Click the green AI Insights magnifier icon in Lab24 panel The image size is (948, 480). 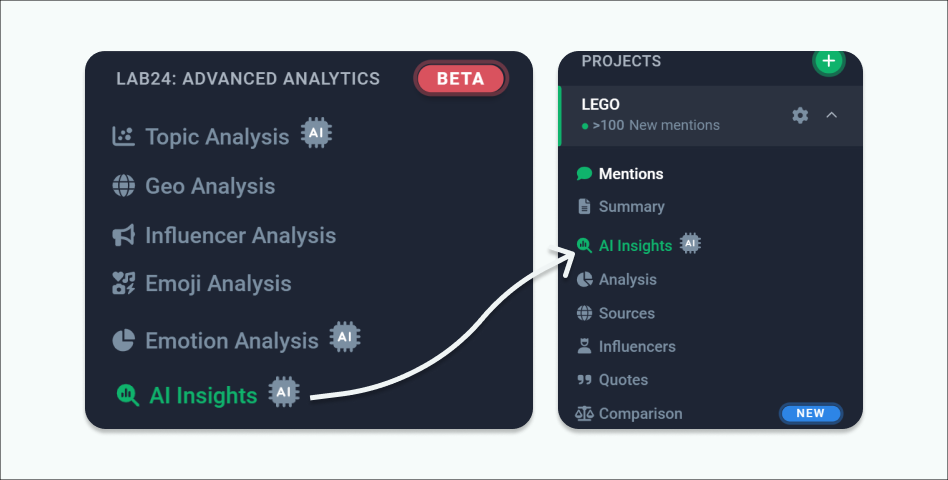click(x=128, y=395)
